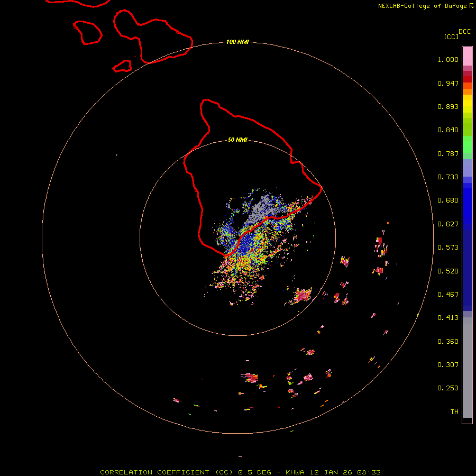Click the 0.733 scale value
Screen dimensions: 476x476
[448, 177]
